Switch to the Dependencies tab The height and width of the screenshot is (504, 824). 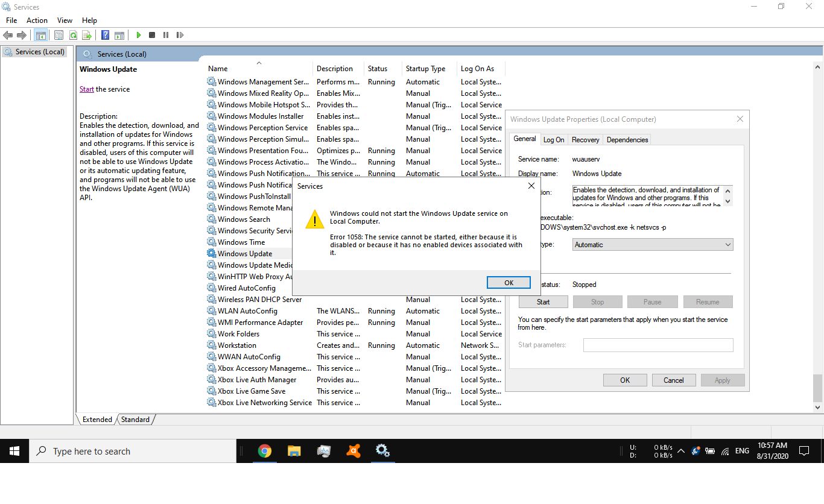pyautogui.click(x=627, y=140)
